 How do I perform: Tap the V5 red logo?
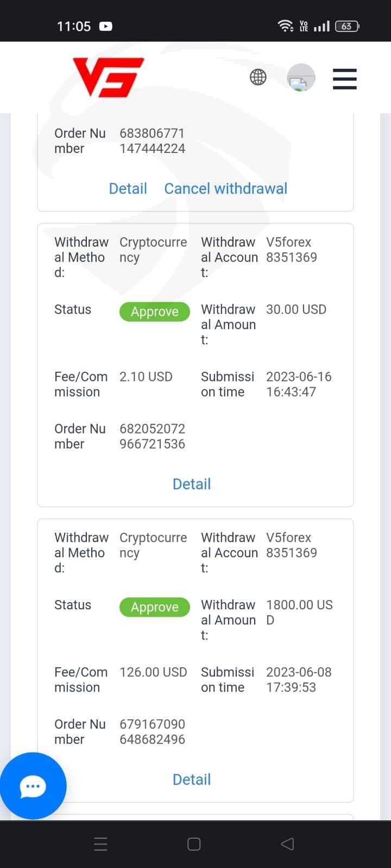[x=109, y=78]
